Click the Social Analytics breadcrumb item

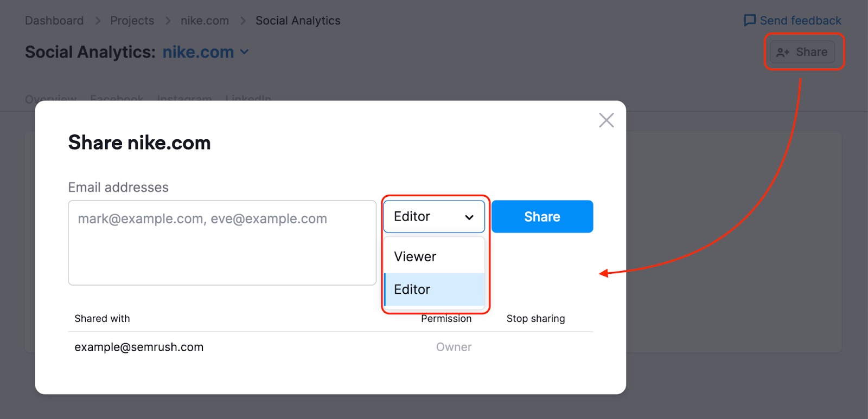point(298,21)
